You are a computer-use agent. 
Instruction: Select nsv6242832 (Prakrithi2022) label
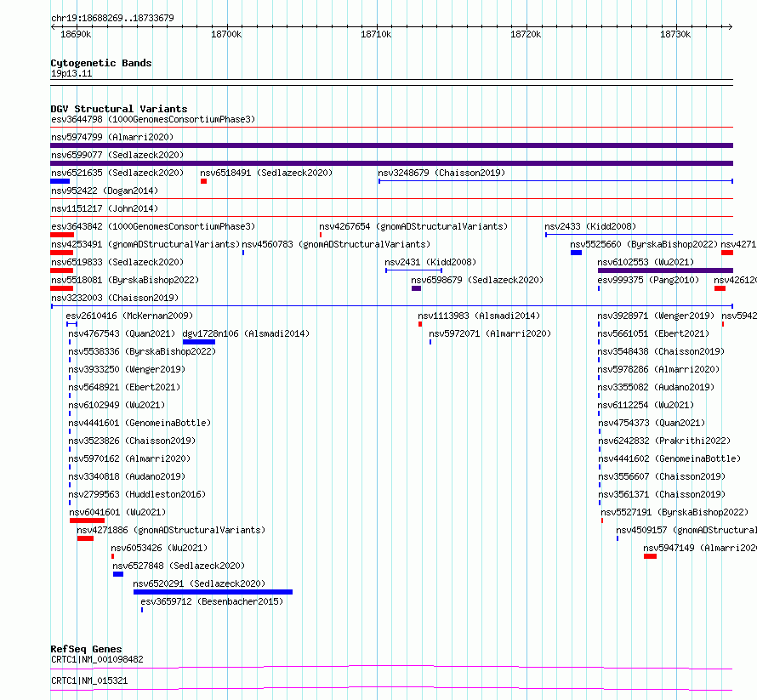pos(665,441)
